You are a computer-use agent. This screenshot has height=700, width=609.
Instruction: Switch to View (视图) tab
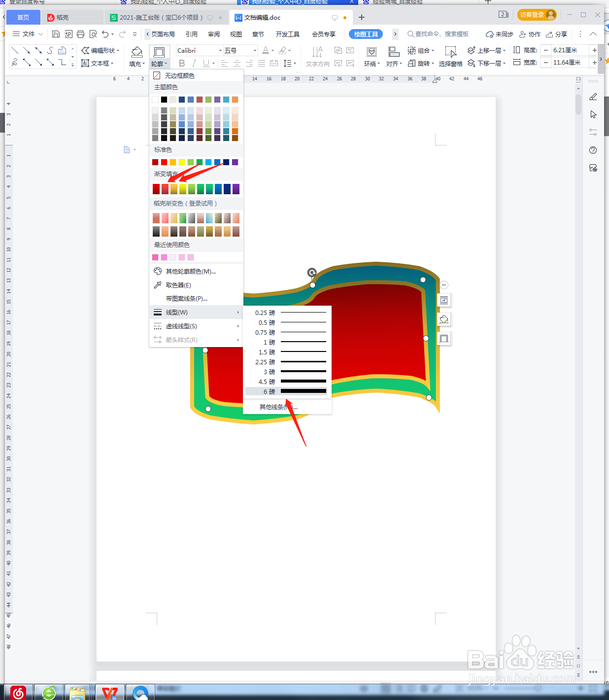[236, 34]
